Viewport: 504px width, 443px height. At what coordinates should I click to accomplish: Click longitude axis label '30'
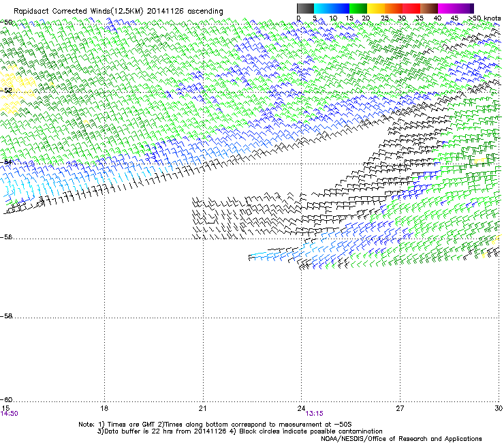tap(499, 408)
